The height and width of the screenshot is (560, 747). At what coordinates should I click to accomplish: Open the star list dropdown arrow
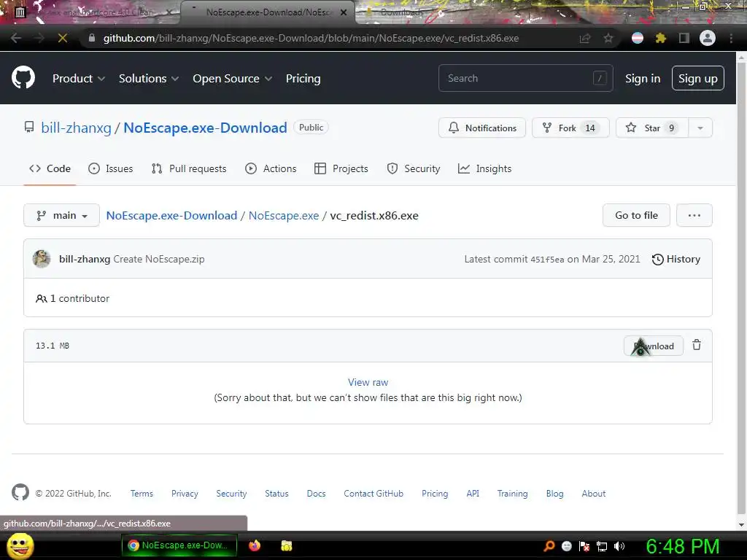click(700, 128)
